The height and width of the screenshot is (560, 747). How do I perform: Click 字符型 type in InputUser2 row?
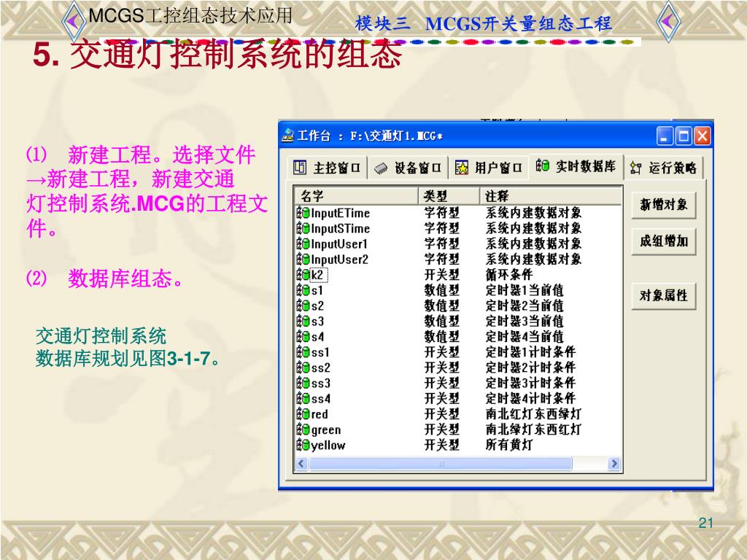click(441, 260)
